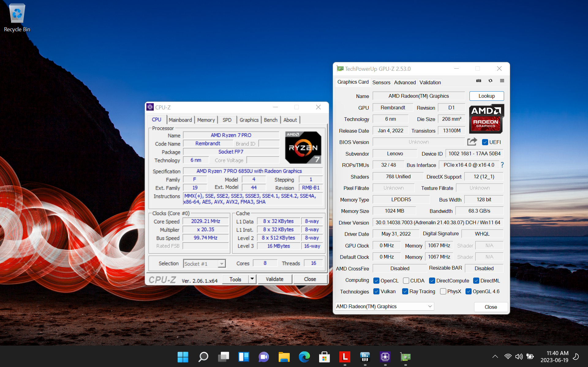Open the About tab in CPU-Z
Viewport: 588px width, 367px height.
[x=290, y=120]
